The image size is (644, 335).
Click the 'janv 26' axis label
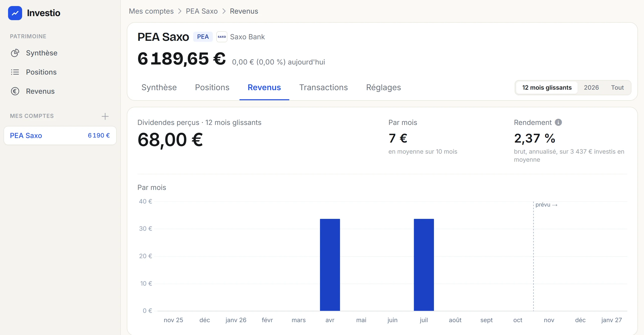[236, 320]
